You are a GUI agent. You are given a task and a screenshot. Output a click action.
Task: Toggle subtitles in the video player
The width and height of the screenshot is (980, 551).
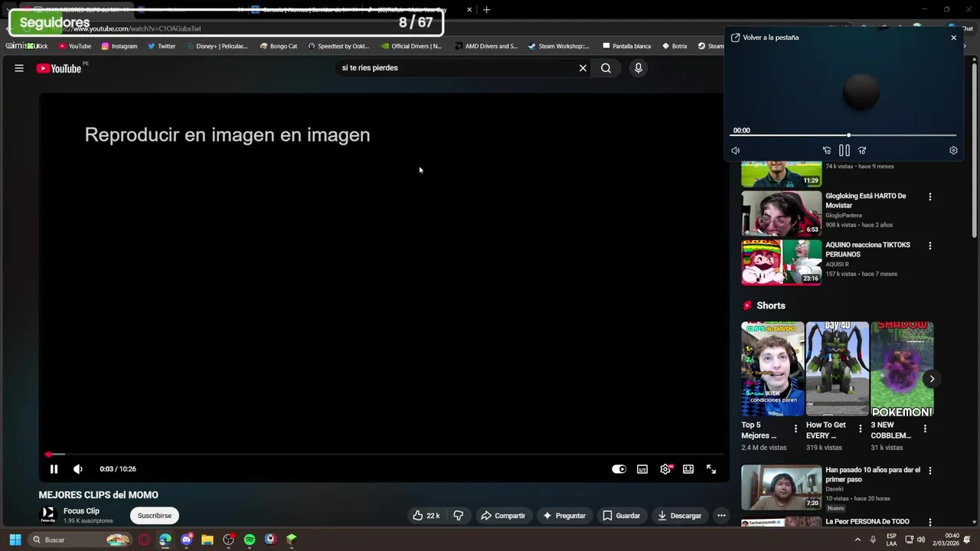pos(642,469)
